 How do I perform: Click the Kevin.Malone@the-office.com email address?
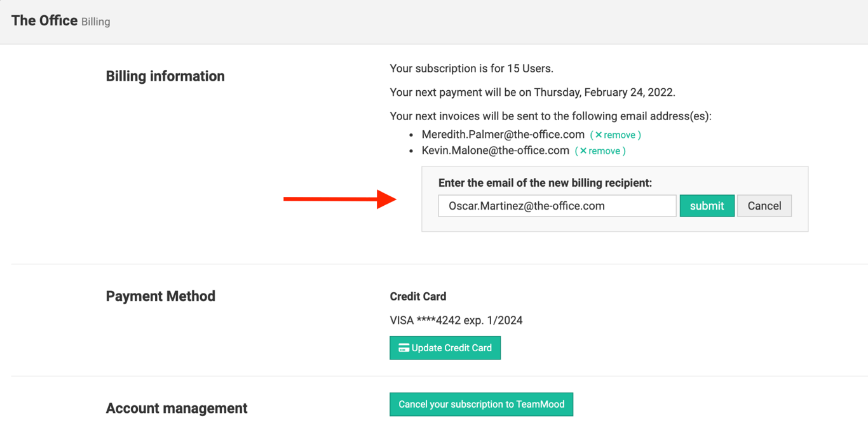(495, 151)
